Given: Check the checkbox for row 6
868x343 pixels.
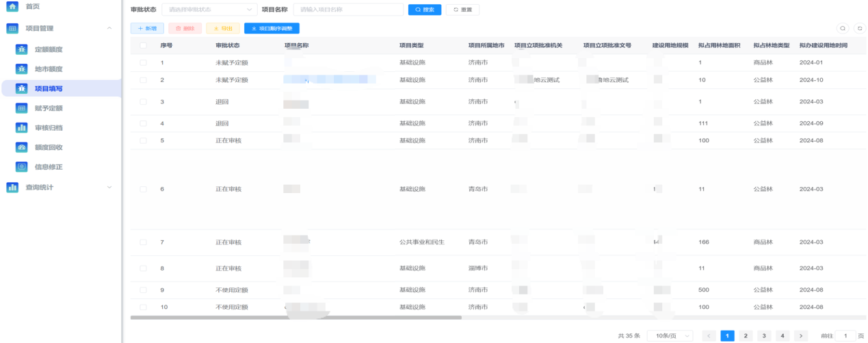Looking at the screenshot, I should pos(143,189).
